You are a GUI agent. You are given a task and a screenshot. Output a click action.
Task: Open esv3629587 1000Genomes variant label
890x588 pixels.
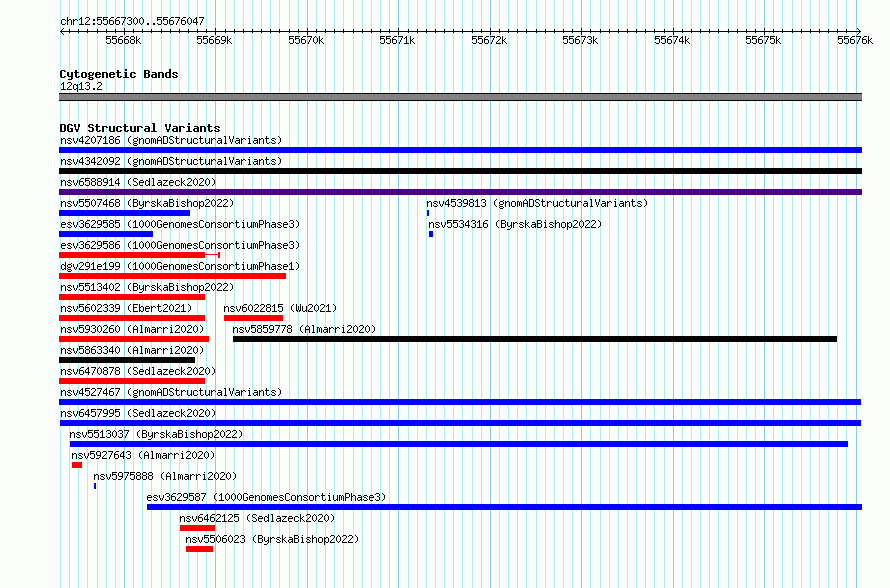coord(266,497)
